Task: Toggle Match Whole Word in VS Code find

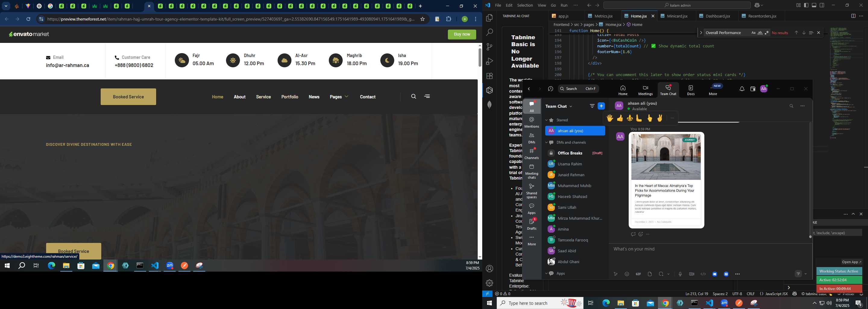Action: point(760,33)
